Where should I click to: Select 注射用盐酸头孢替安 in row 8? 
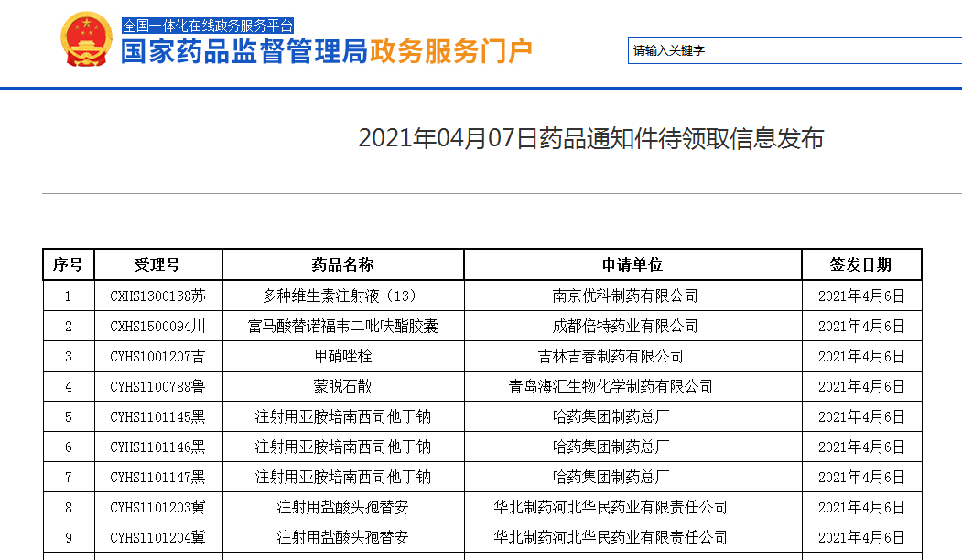(343, 507)
